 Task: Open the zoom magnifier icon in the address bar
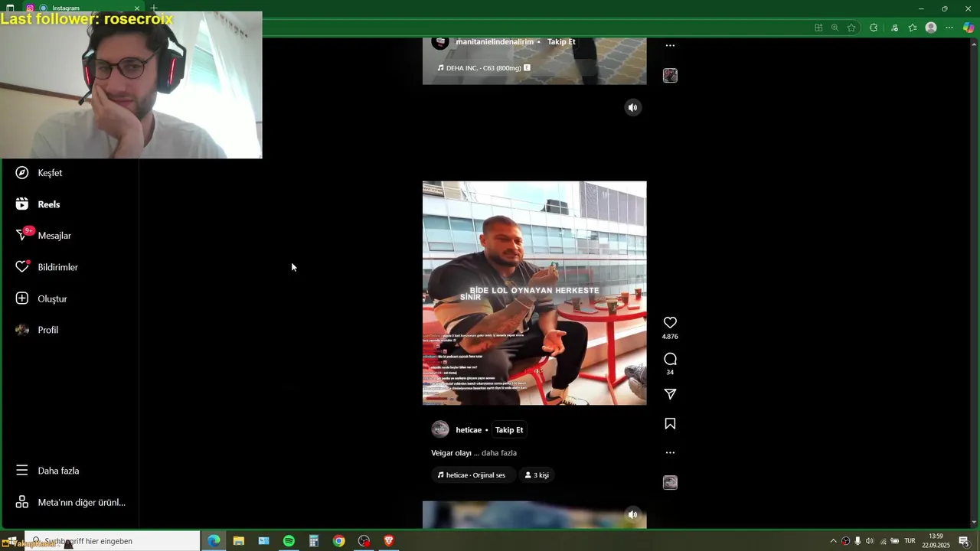835,28
